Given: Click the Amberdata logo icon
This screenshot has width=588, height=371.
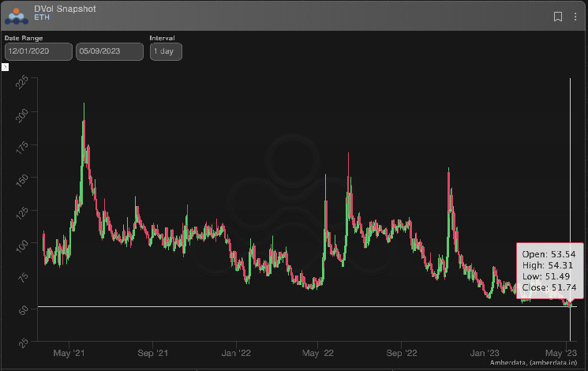Looking at the screenshot, I should coord(16,16).
